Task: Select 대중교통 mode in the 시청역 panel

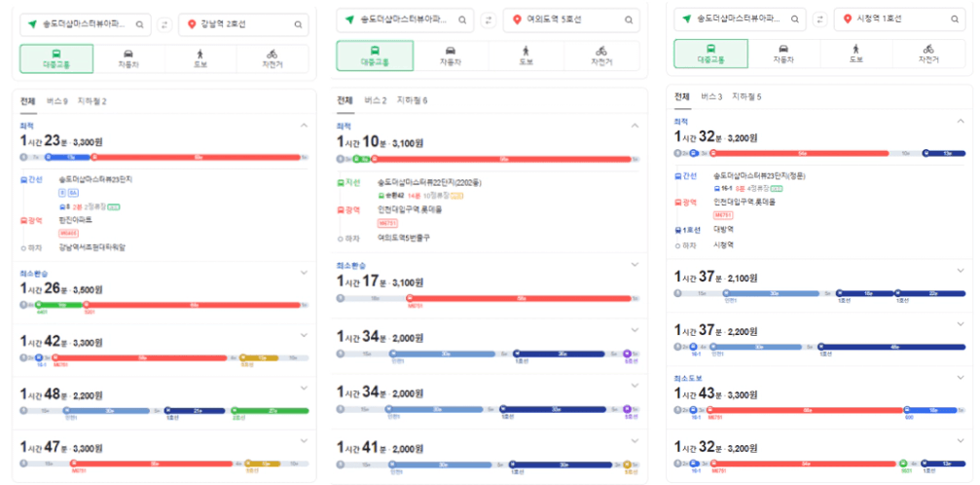Action: coord(710,54)
